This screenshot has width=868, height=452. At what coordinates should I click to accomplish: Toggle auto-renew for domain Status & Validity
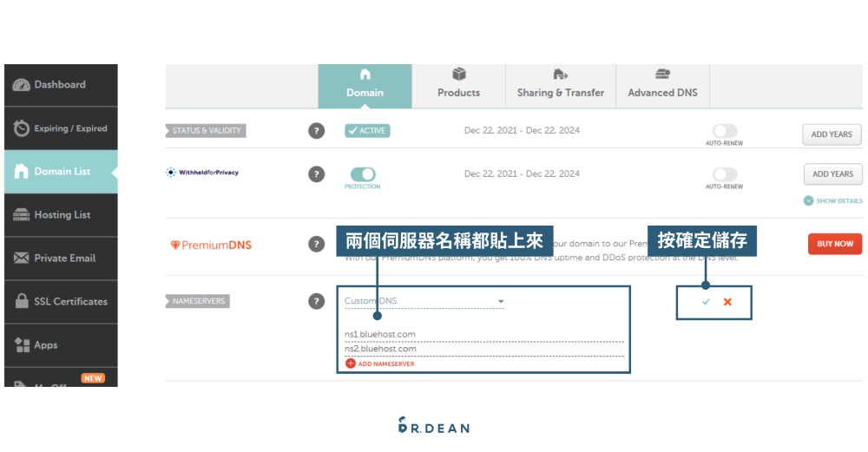(725, 131)
